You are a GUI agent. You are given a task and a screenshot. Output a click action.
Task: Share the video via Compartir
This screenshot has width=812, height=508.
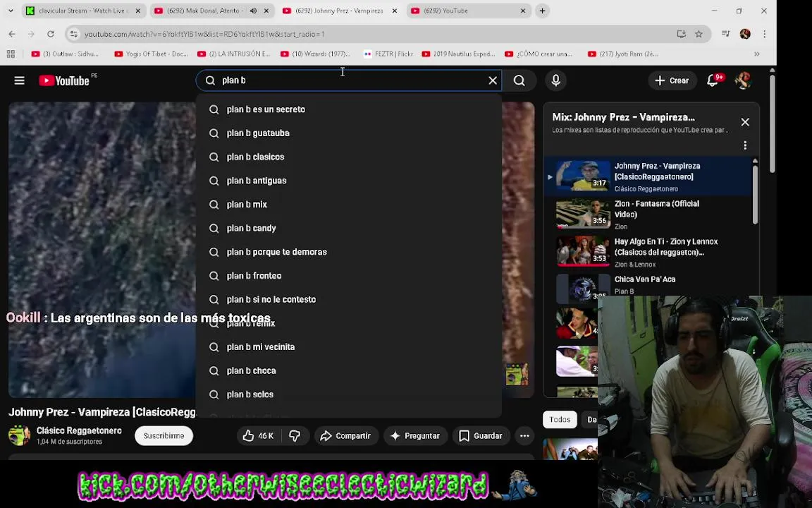point(346,436)
